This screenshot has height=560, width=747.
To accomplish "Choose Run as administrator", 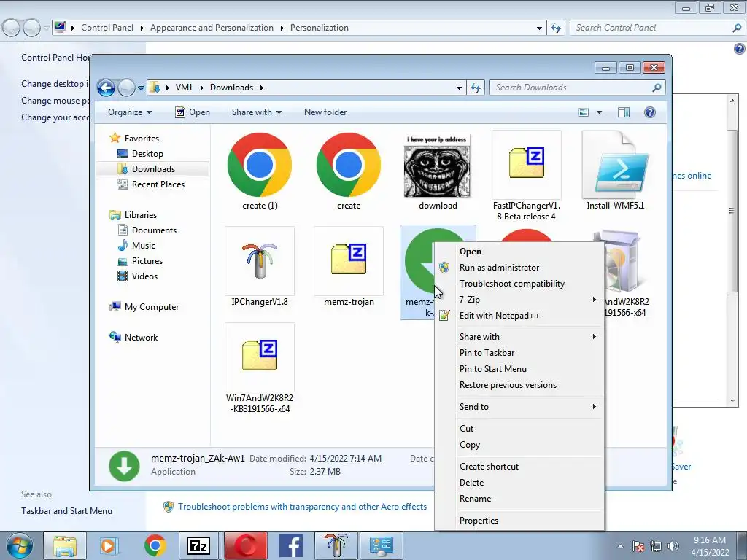I will click(519, 268).
